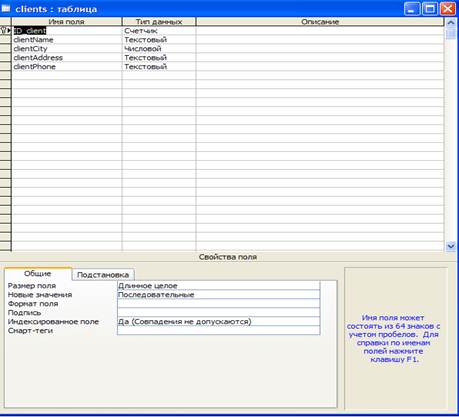Image resolution: width=459 pixels, height=417 pixels.
Task: Open Текстовый data type for clientName
Action: pyautogui.click(x=159, y=40)
